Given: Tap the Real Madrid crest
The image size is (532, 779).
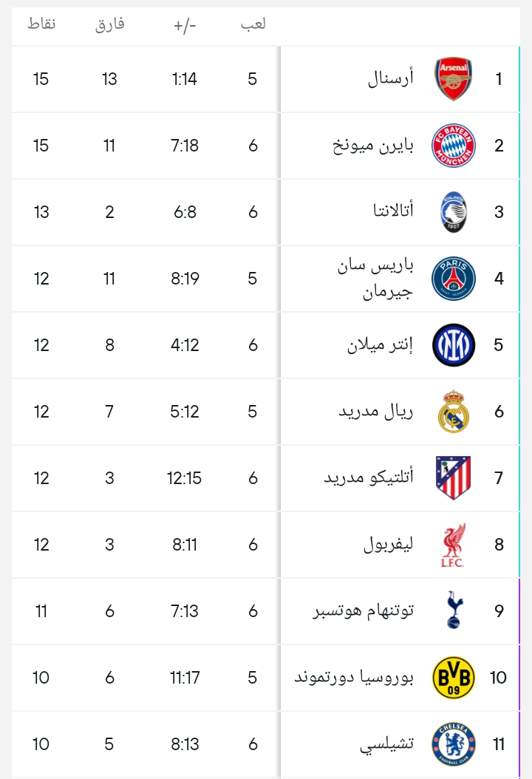Looking at the screenshot, I should click(x=453, y=412).
